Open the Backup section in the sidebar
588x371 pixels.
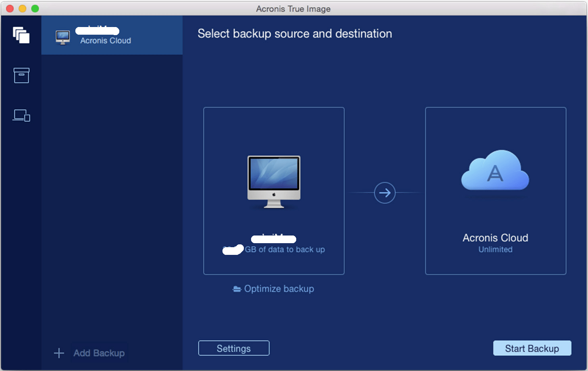point(21,35)
